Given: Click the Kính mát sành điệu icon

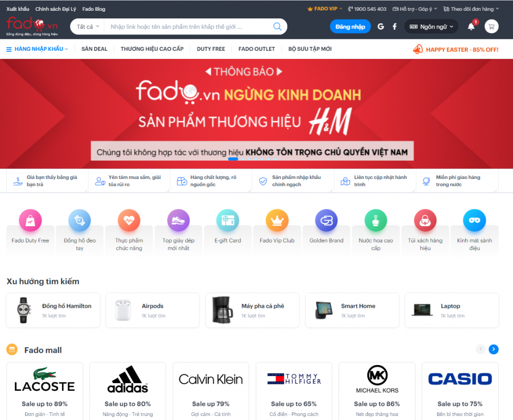Looking at the screenshot, I should coord(474,219).
